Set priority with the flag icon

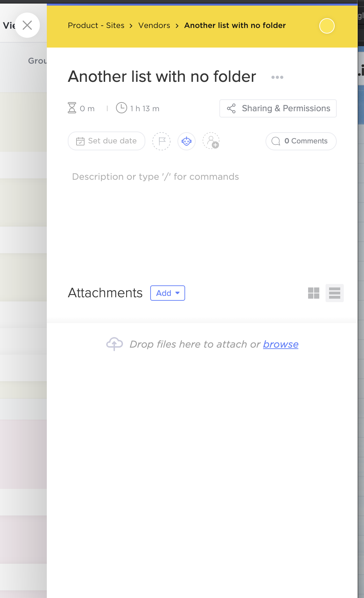161,141
